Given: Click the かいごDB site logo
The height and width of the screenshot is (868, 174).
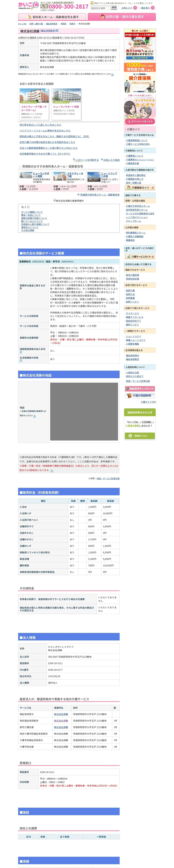Looking at the screenshot, I should click(28, 5).
